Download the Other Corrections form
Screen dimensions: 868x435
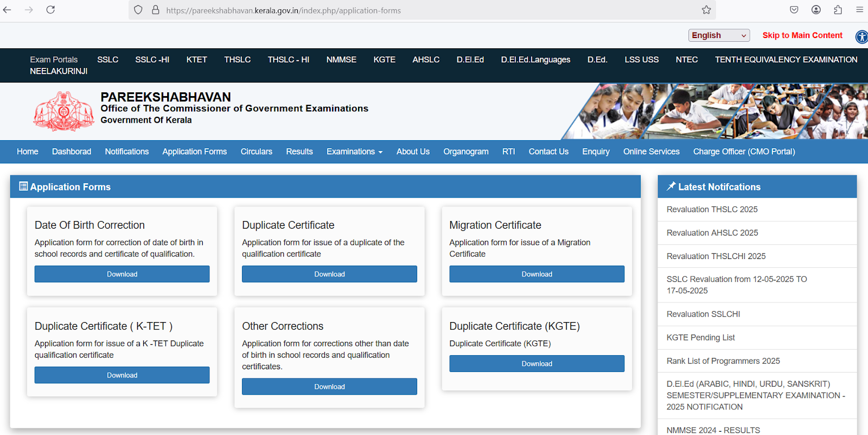(x=329, y=387)
